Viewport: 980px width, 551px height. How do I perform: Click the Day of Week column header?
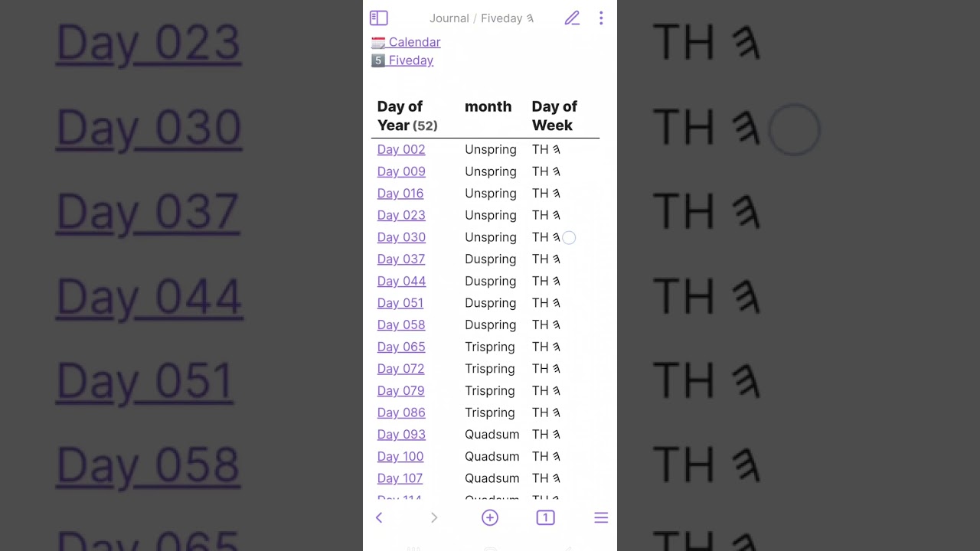[x=554, y=116]
